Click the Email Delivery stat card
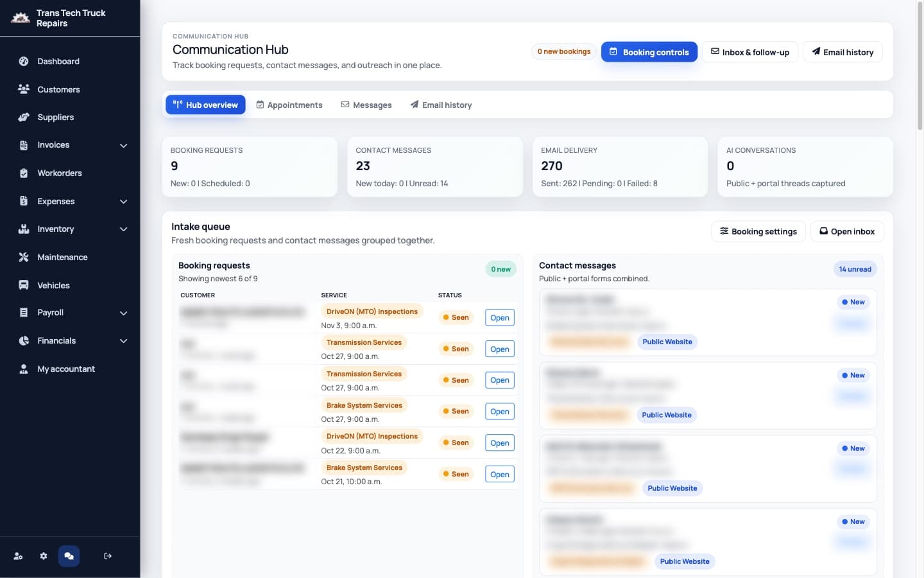 pos(620,167)
